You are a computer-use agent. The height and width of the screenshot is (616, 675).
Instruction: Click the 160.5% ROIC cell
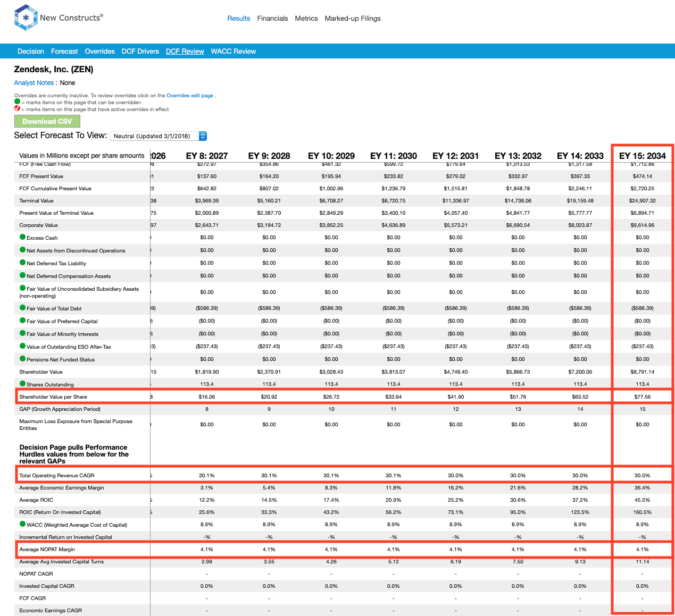point(643,512)
